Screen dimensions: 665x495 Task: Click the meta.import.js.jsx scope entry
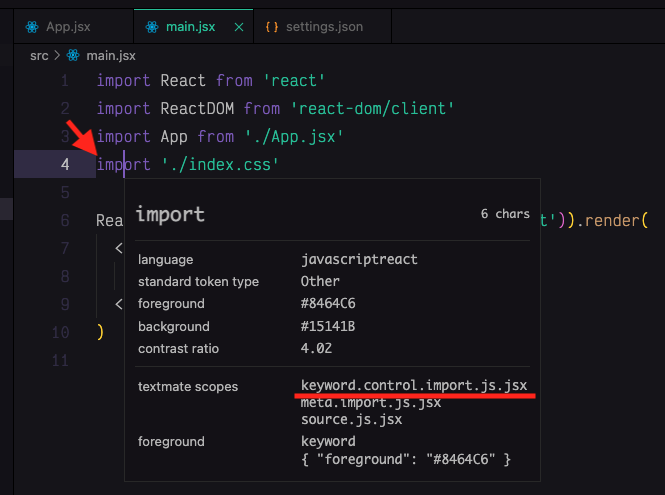(x=371, y=402)
